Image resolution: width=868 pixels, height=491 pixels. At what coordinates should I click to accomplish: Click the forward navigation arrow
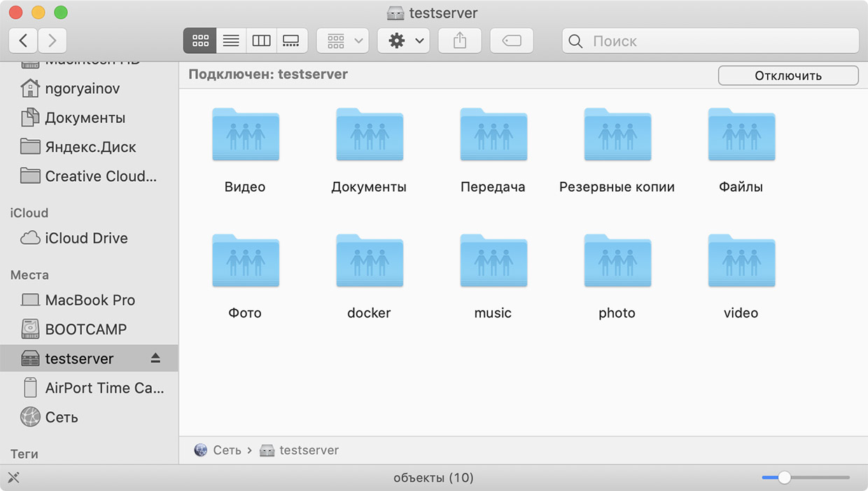[x=52, y=41]
